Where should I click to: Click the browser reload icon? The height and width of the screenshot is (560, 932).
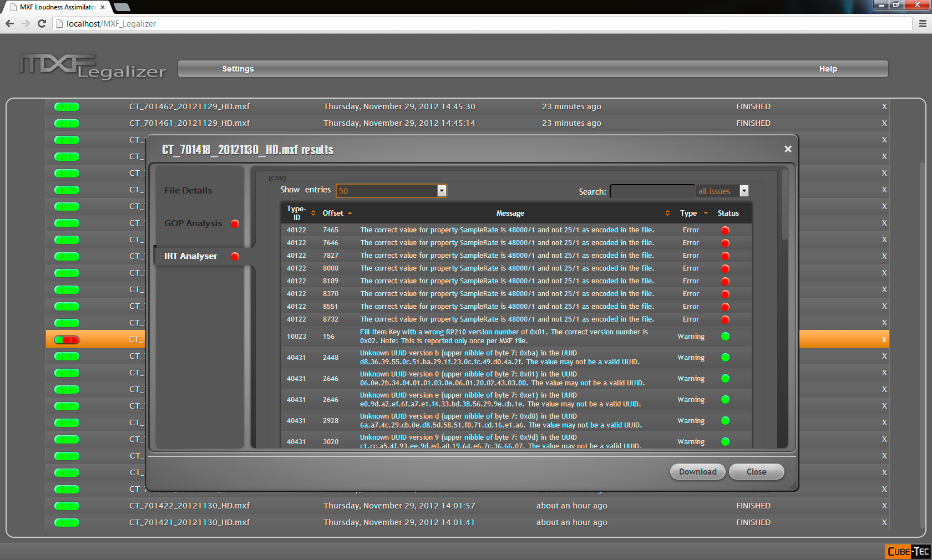[x=42, y=23]
